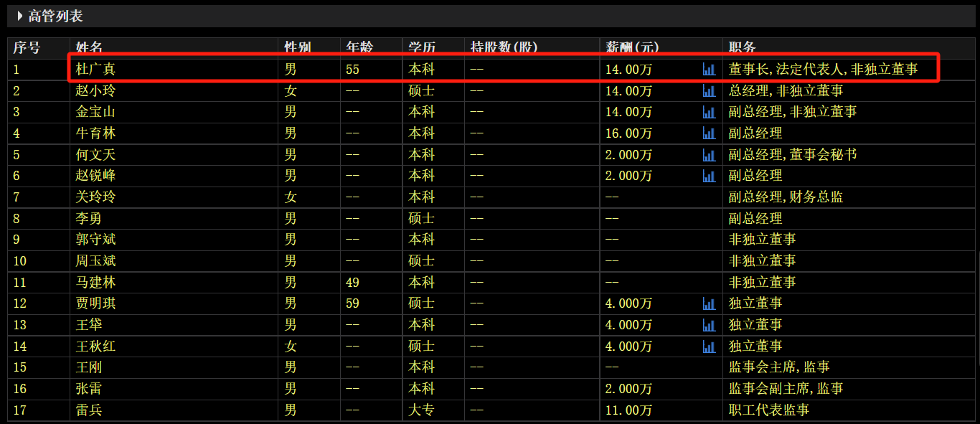Click the 持股数(股) column header
The width and height of the screenshot is (980, 424).
pos(504,48)
